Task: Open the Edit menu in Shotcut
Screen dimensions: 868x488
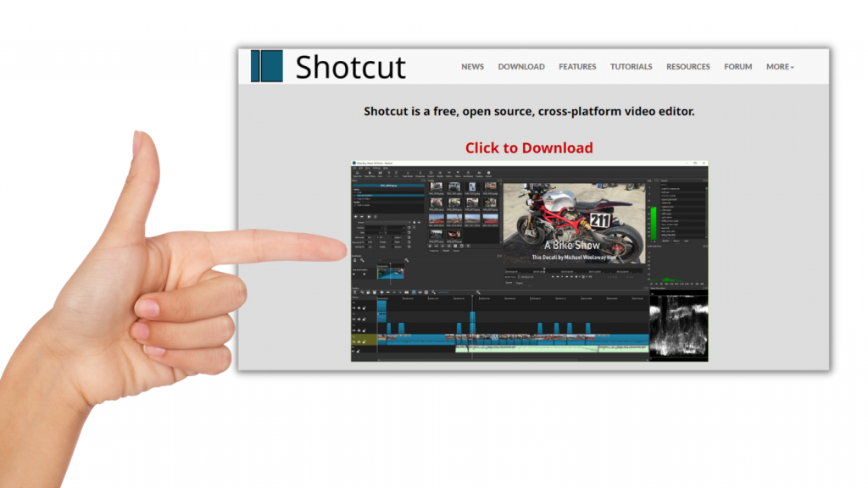Action: (361, 168)
